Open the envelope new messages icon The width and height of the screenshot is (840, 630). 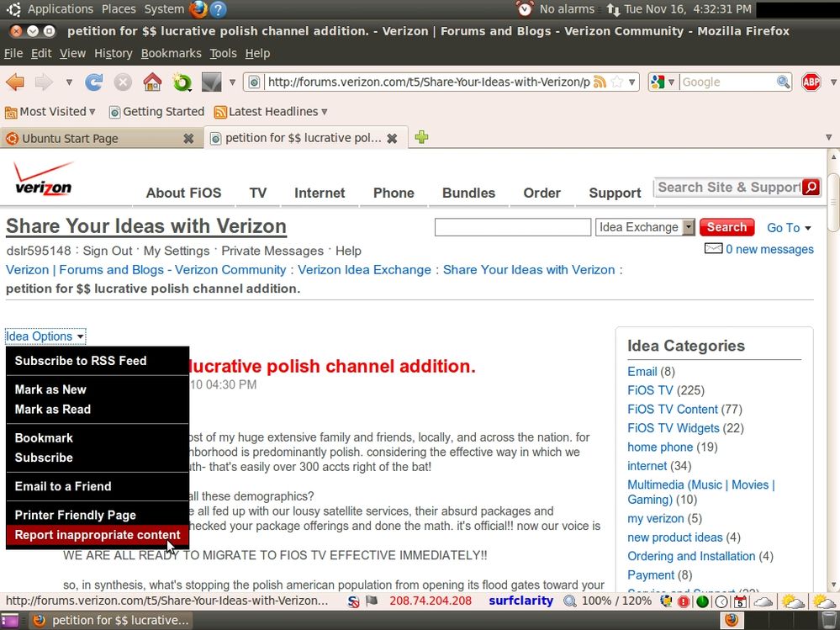[714, 249]
